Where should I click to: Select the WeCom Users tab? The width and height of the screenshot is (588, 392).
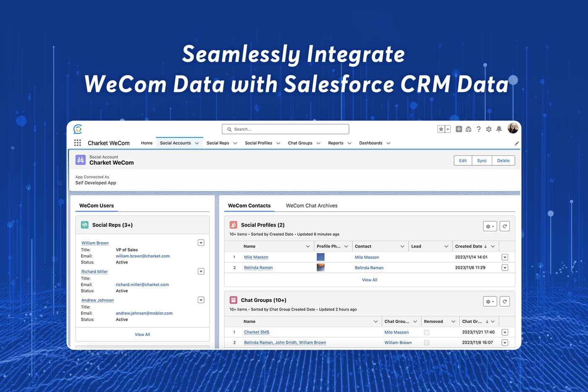point(97,206)
